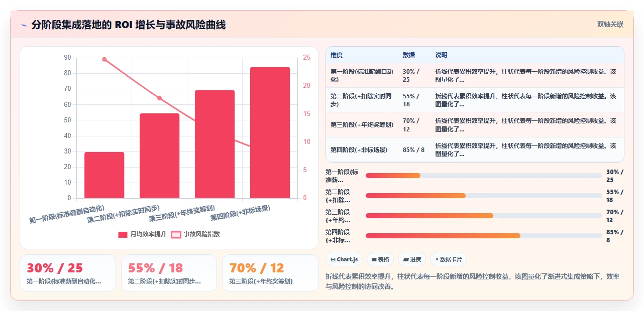Click the 第一阶段 bar in the chart
The image size is (644, 311).
104,175
